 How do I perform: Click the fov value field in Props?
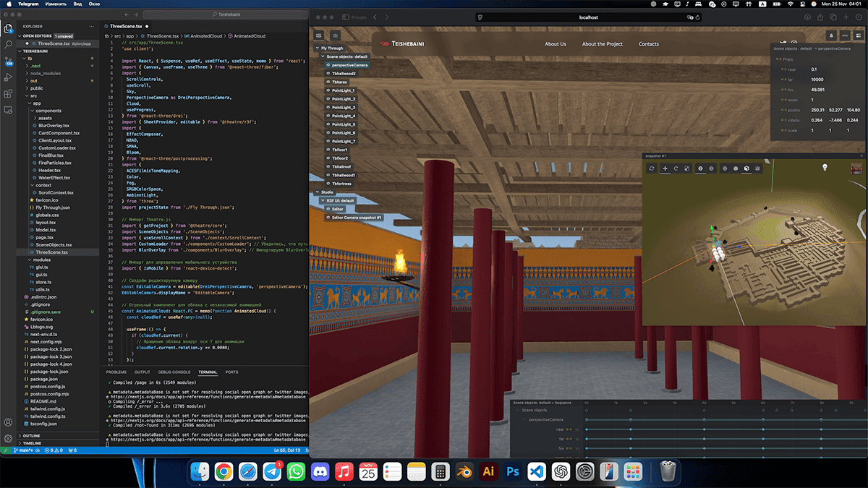(815, 90)
